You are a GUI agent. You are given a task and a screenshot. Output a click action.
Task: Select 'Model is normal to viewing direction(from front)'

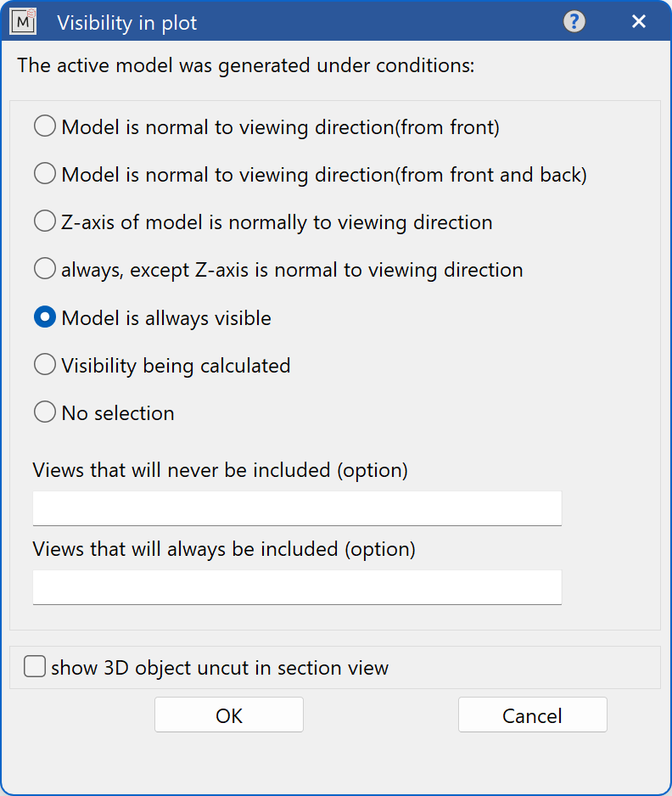coord(44,127)
